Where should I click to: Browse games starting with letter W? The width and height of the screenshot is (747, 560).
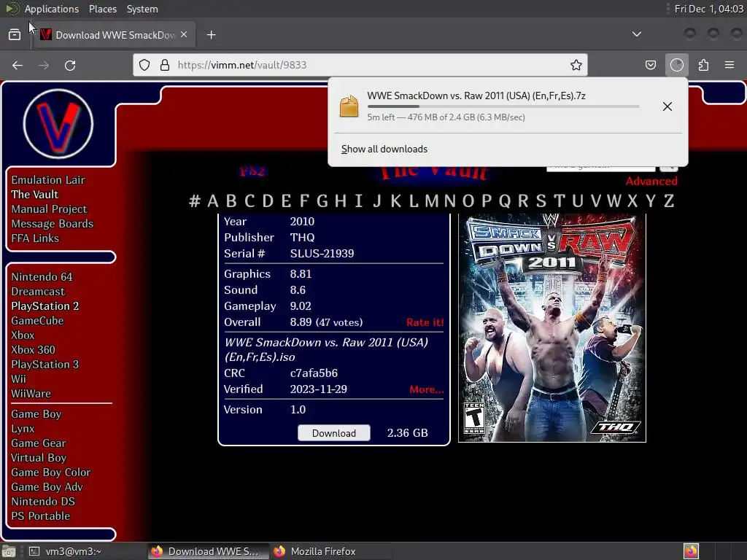coord(614,201)
